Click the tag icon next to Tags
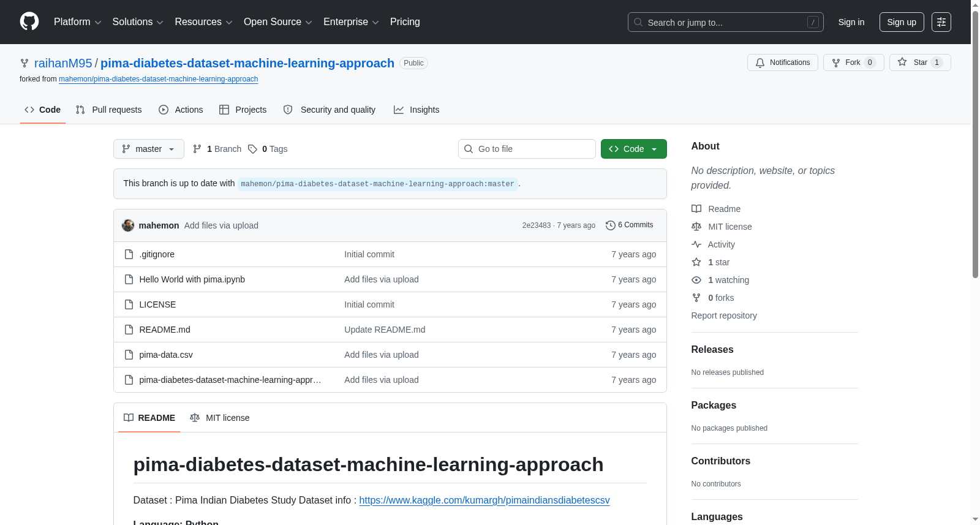 252,149
